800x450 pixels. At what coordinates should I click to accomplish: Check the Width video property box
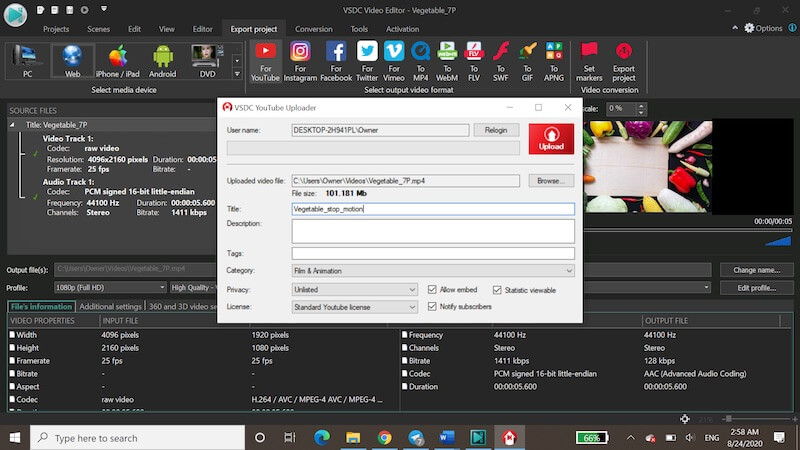[12, 335]
